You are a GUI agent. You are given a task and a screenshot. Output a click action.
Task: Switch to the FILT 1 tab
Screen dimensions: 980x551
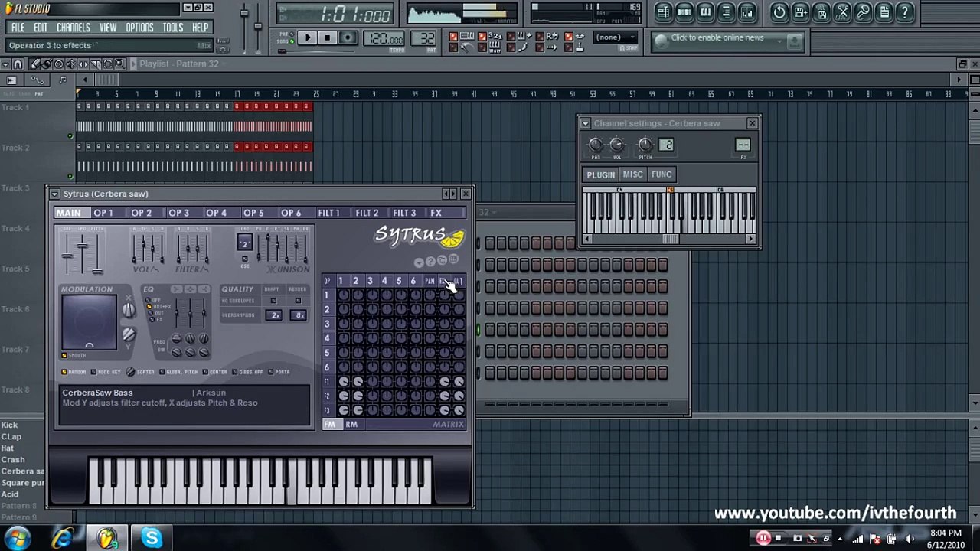[328, 213]
